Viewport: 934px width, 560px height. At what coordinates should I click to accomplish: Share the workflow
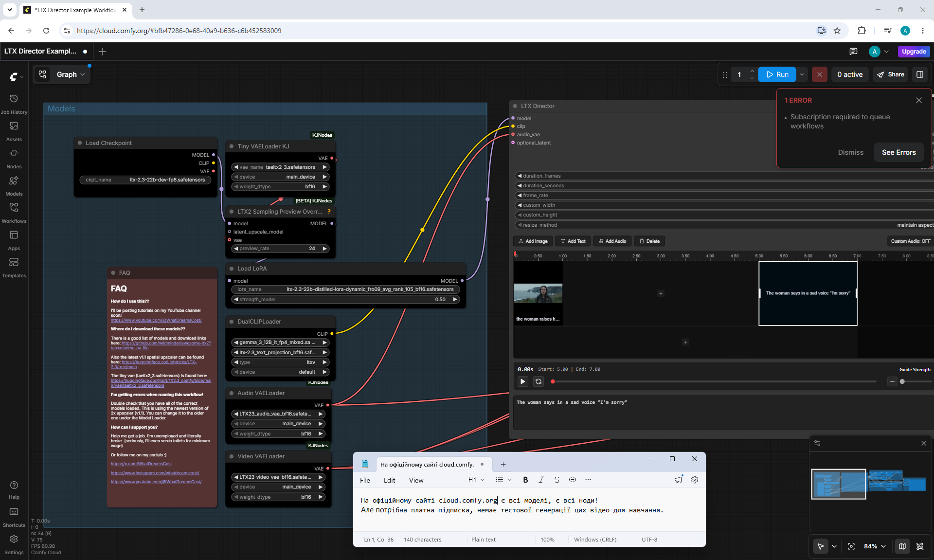[890, 74]
